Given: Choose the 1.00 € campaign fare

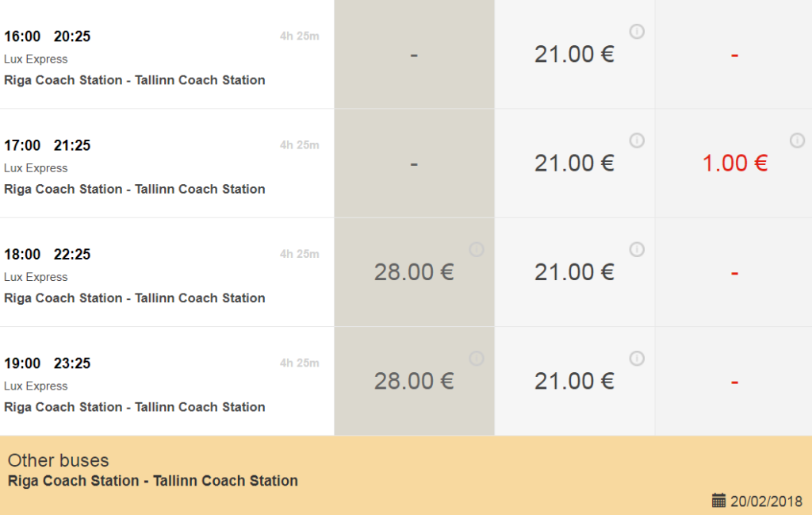Looking at the screenshot, I should pyautogui.click(x=734, y=163).
